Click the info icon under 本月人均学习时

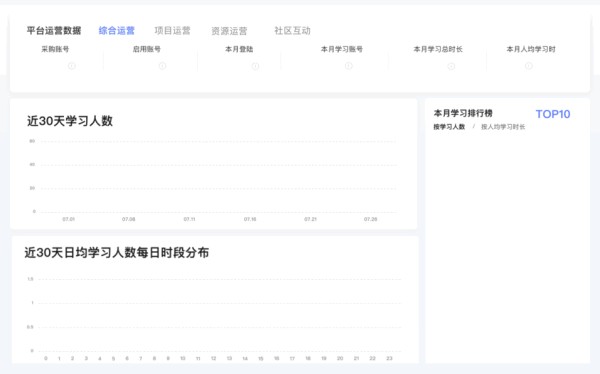[x=528, y=66]
